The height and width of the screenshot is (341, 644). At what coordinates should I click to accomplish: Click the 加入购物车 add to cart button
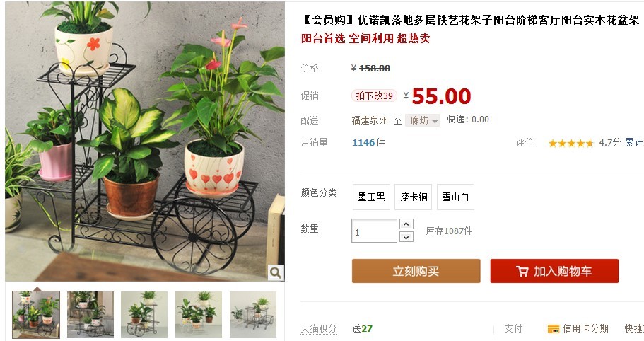pyautogui.click(x=554, y=271)
